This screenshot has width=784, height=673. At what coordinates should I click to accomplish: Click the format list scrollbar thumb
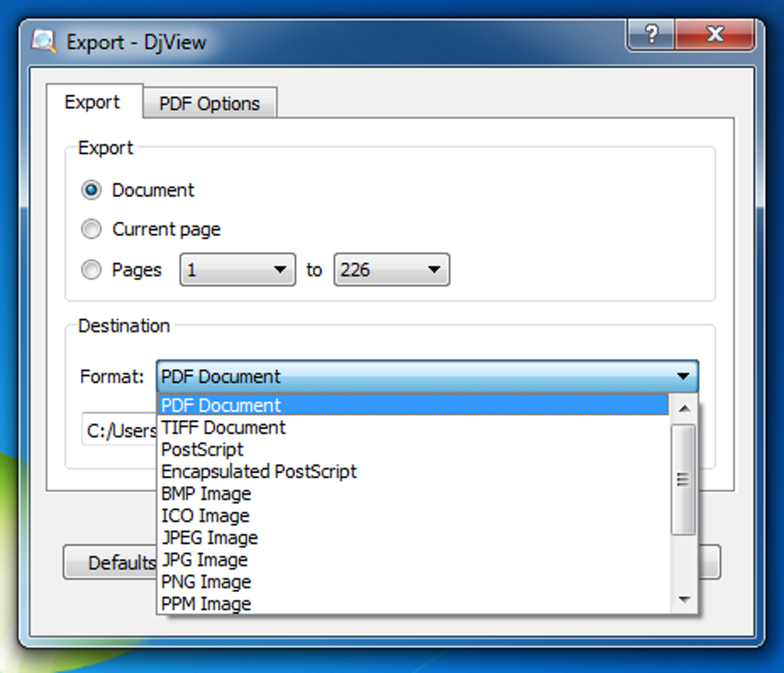point(683,480)
